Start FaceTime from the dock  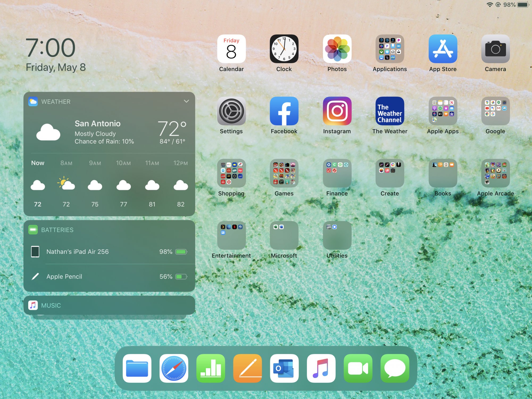[358, 368]
